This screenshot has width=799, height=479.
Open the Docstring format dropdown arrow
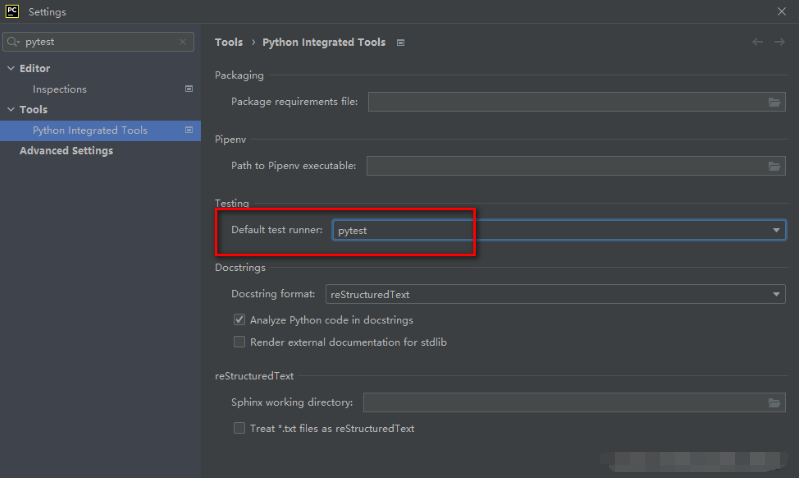pos(776,295)
